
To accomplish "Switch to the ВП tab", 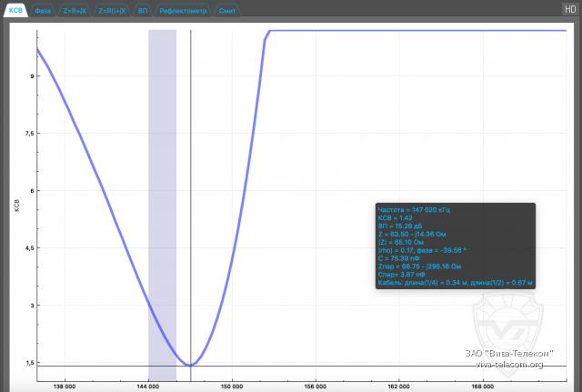I will coord(143,11).
